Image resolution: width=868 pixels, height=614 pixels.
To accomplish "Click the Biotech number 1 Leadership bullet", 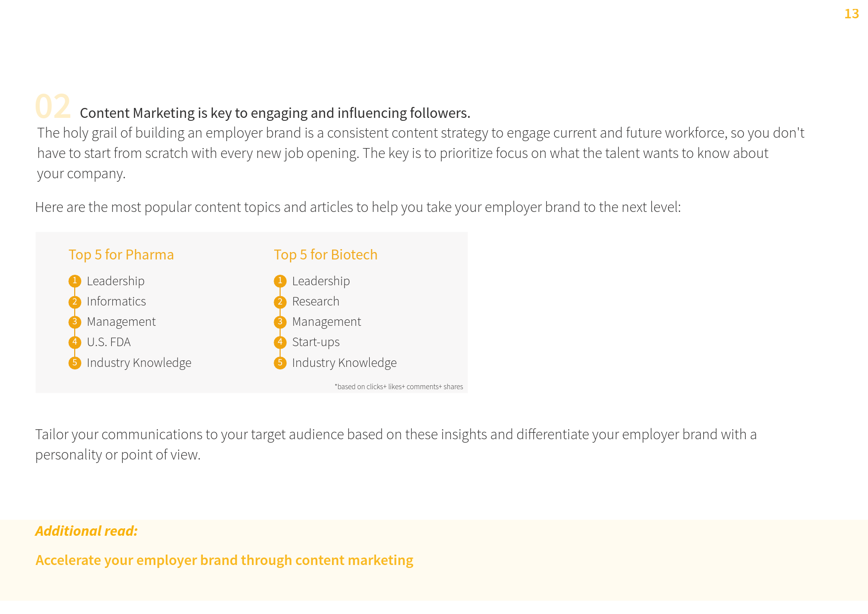I will (280, 281).
